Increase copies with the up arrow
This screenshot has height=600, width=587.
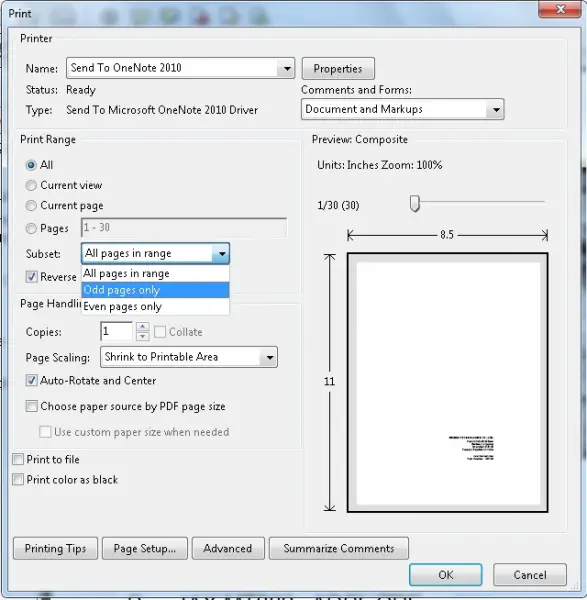tap(142, 327)
